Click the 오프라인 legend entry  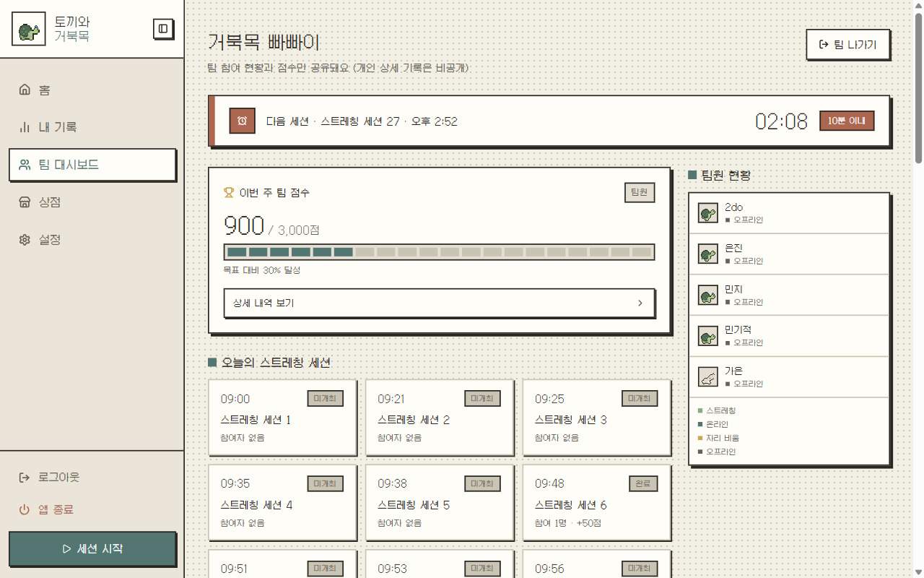click(x=715, y=452)
